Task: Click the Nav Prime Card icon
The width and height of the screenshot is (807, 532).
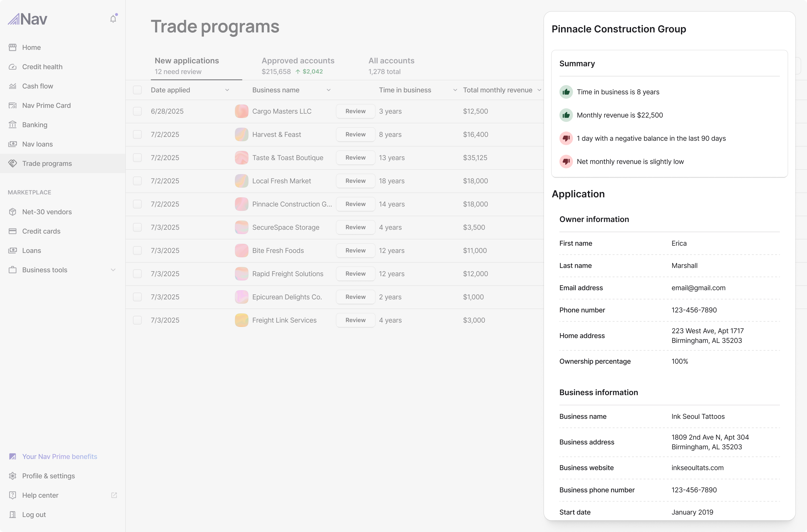Action: point(13,105)
